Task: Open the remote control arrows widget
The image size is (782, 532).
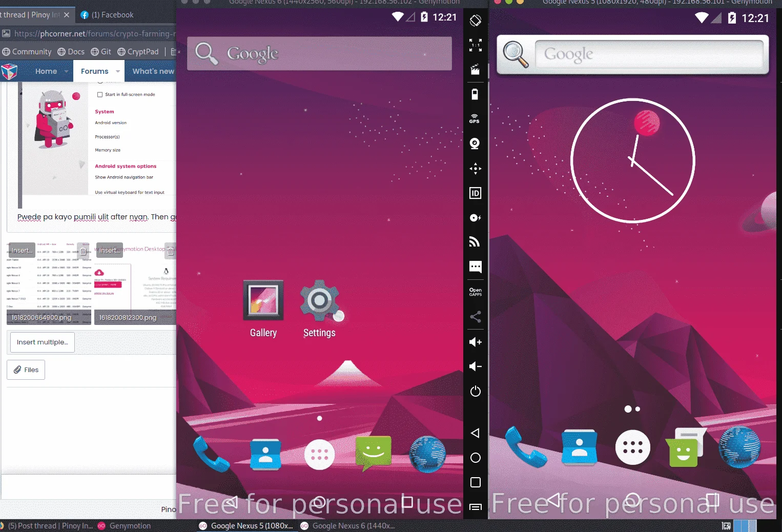Action: tap(476, 168)
